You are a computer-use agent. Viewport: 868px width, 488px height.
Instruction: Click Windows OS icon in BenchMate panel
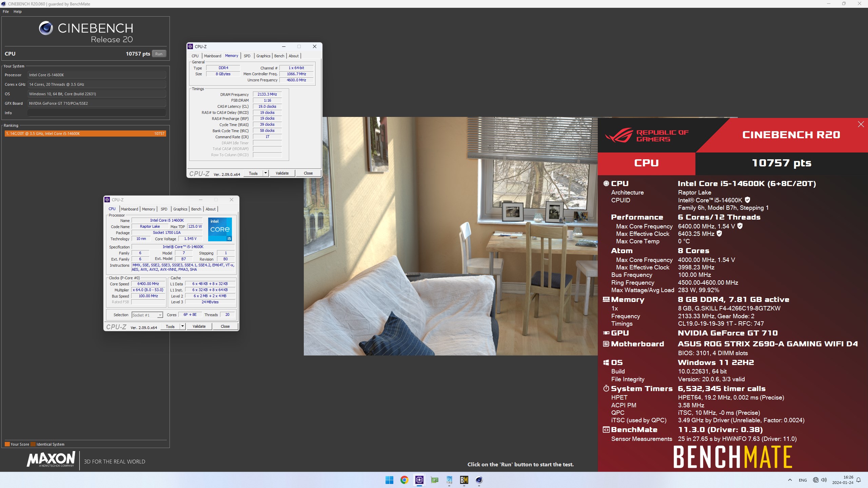tap(606, 362)
